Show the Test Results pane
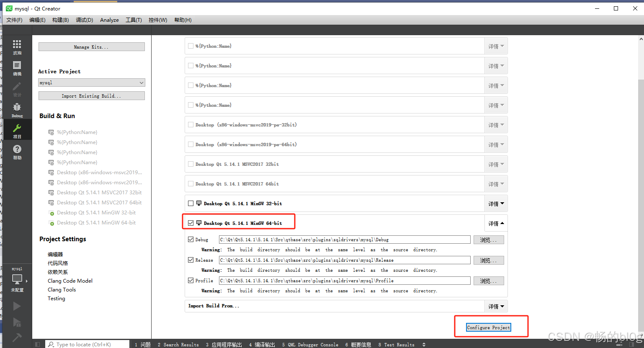The width and height of the screenshot is (644, 348). (x=397, y=345)
